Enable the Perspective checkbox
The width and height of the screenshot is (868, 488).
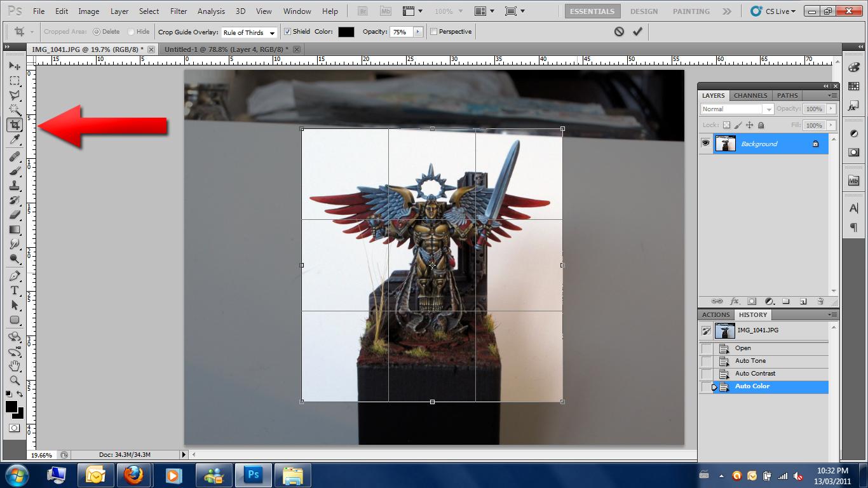click(x=434, y=32)
